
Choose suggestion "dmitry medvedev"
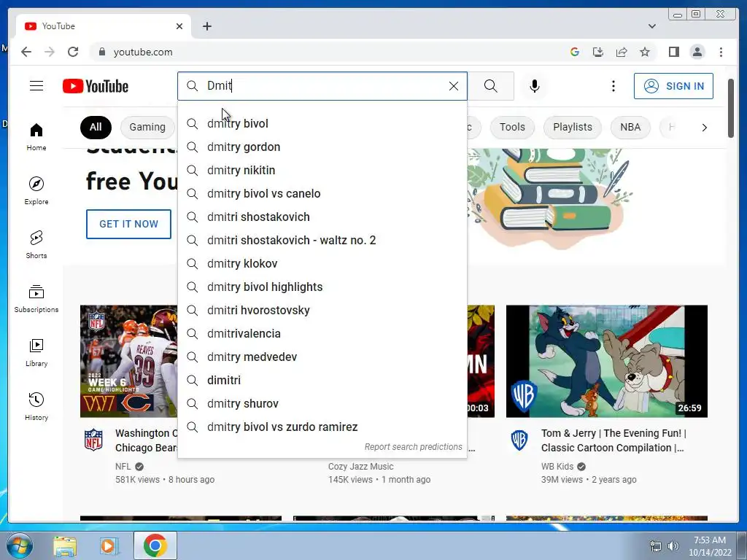point(322,357)
